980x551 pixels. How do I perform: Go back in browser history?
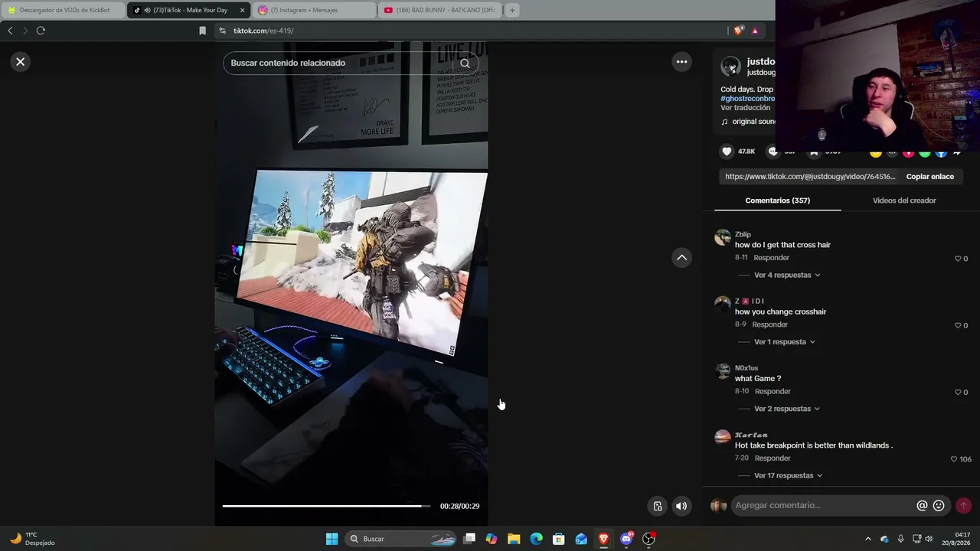(10, 31)
